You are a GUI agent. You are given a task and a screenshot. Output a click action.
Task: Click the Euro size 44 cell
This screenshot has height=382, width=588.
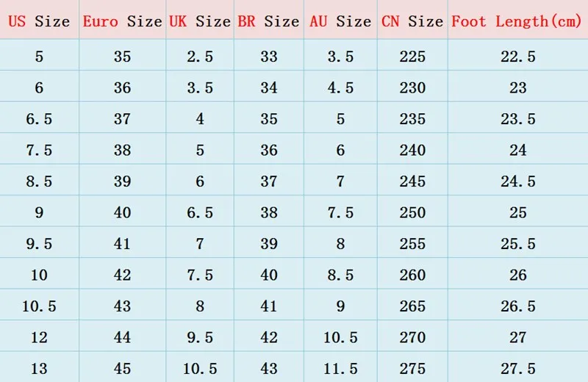pos(122,337)
